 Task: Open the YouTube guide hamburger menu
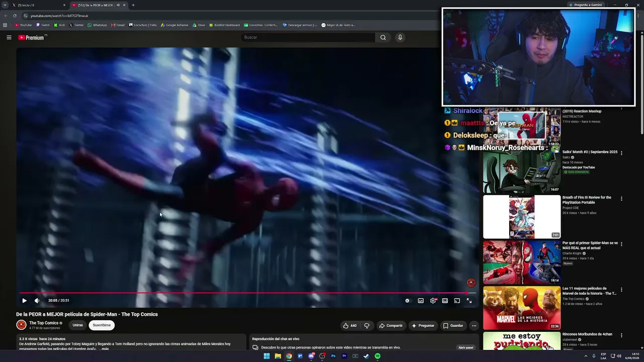pos(9,37)
